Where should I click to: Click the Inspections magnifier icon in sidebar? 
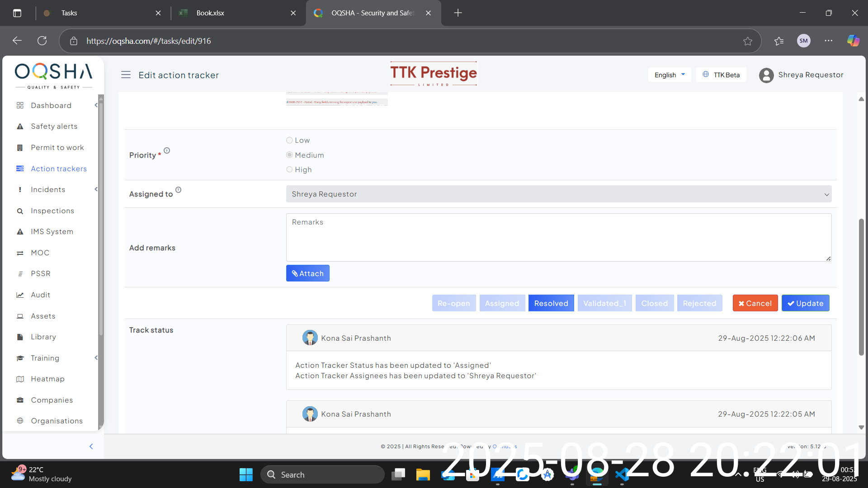tap(20, 211)
